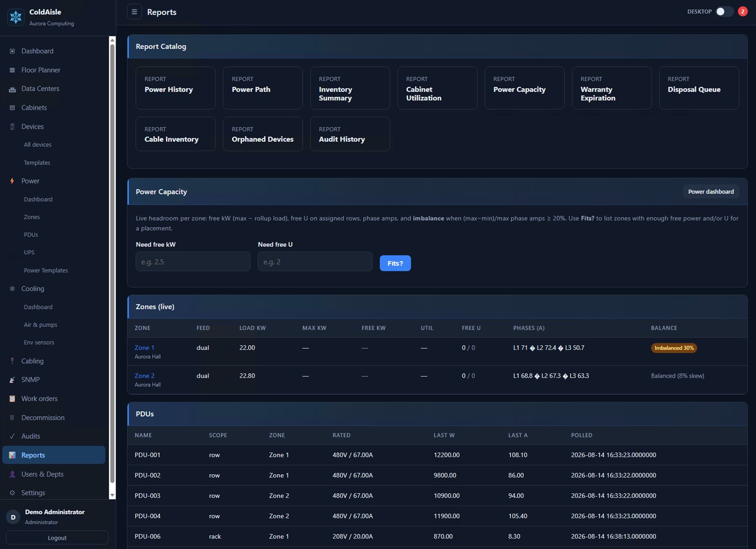Open device Templates submenu item
The height and width of the screenshot is (549, 756).
pos(37,163)
